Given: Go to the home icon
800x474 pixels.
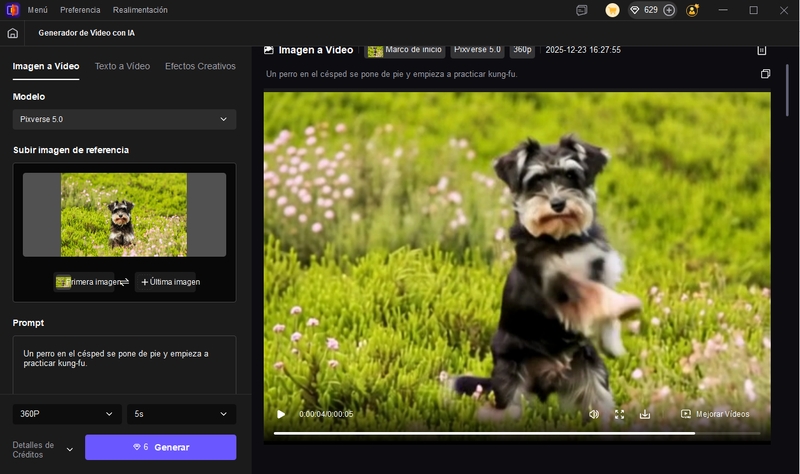Looking at the screenshot, I should pos(13,33).
